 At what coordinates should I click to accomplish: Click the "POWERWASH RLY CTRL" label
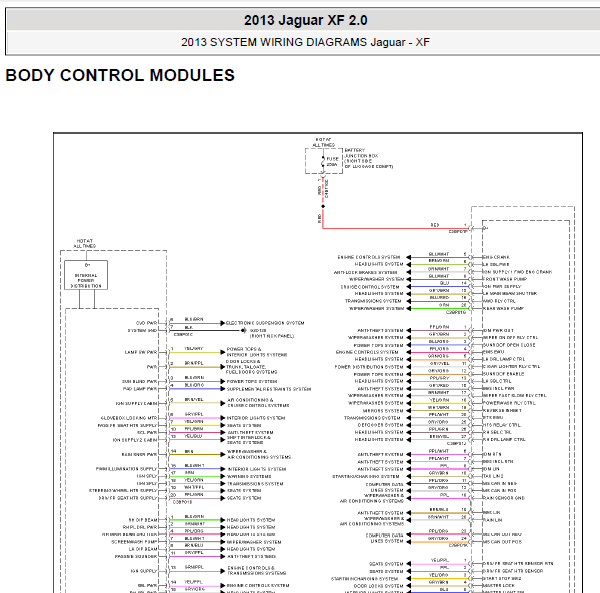click(509, 403)
